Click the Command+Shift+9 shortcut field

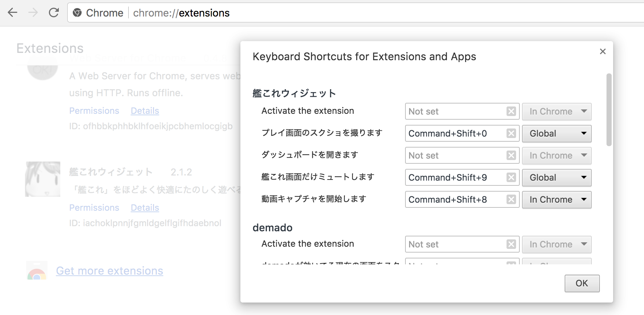pos(462,177)
